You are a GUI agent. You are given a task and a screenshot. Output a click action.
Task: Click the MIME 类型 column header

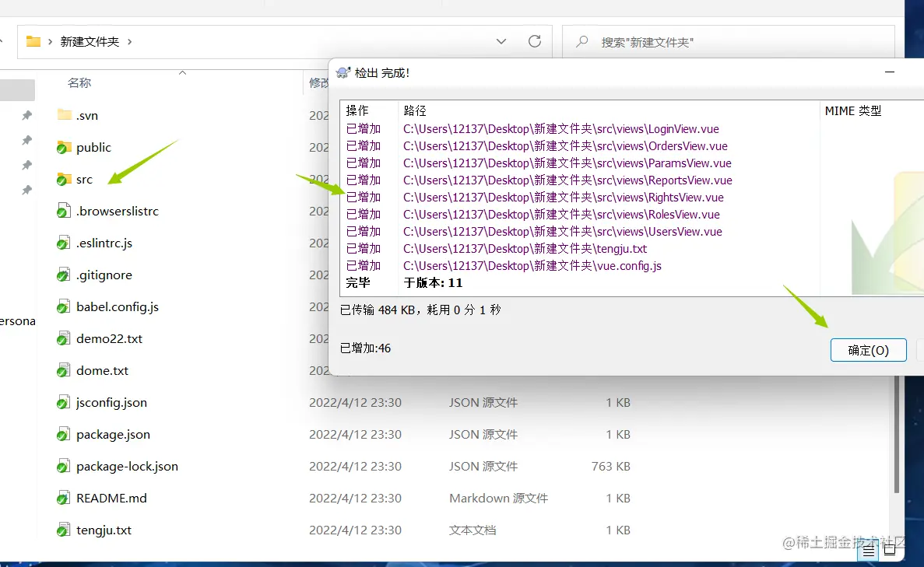click(852, 110)
